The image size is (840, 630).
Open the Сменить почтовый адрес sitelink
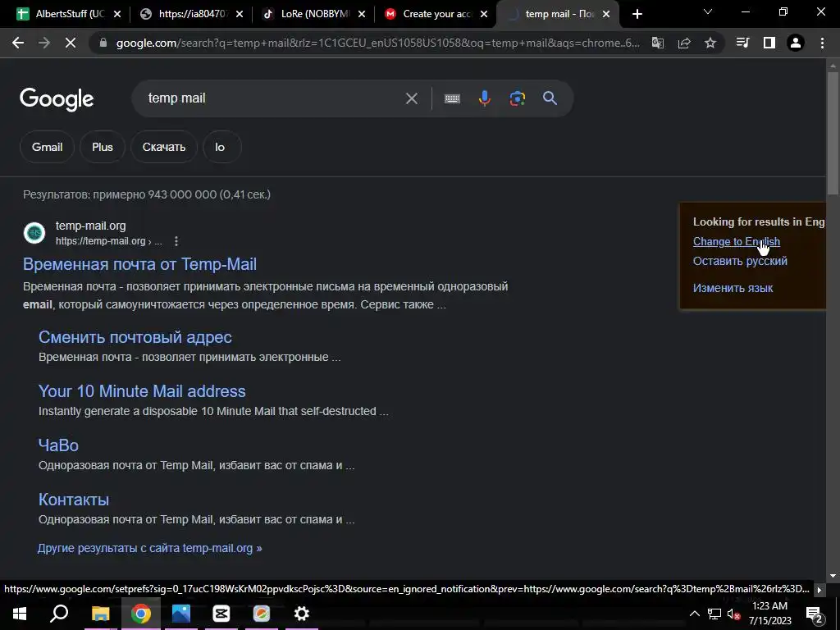coord(135,337)
